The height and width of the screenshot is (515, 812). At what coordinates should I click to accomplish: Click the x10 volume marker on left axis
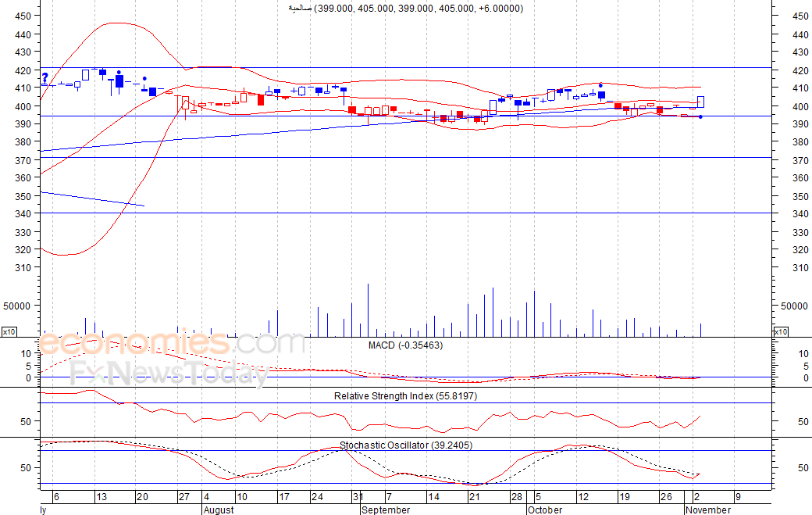[x=9, y=332]
